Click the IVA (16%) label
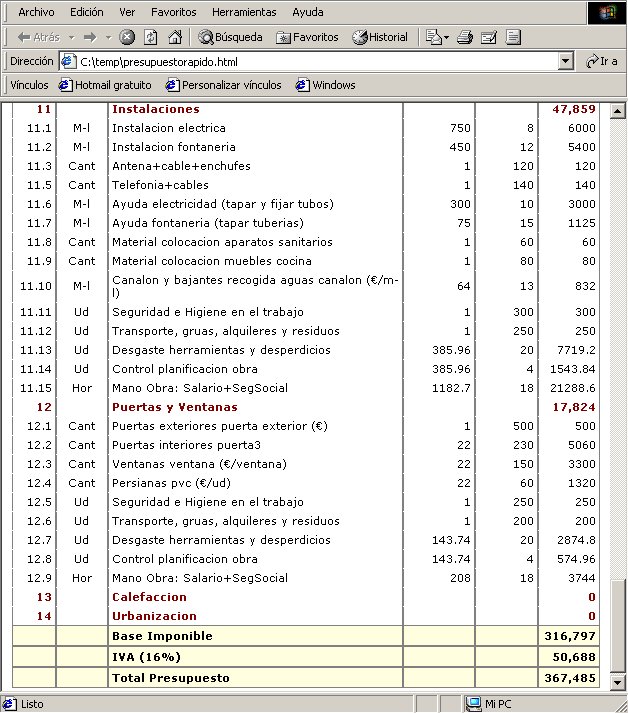The width and height of the screenshot is (628, 713). click(x=146, y=657)
